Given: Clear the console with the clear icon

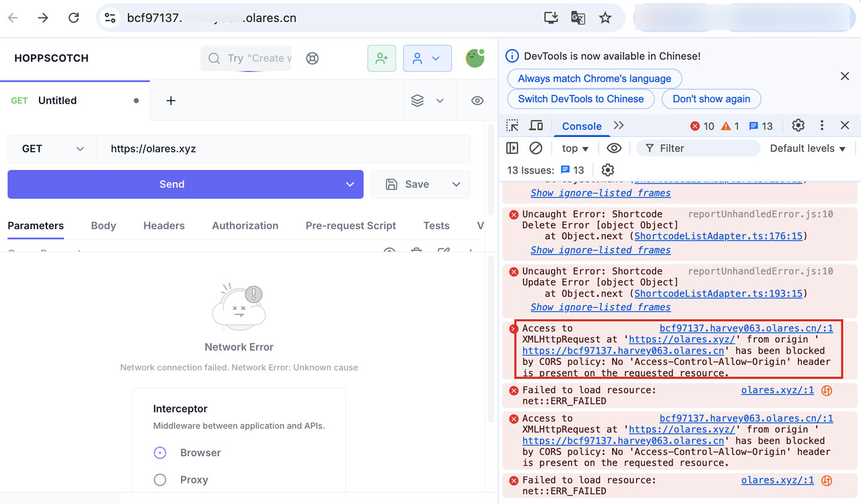Looking at the screenshot, I should (x=535, y=149).
